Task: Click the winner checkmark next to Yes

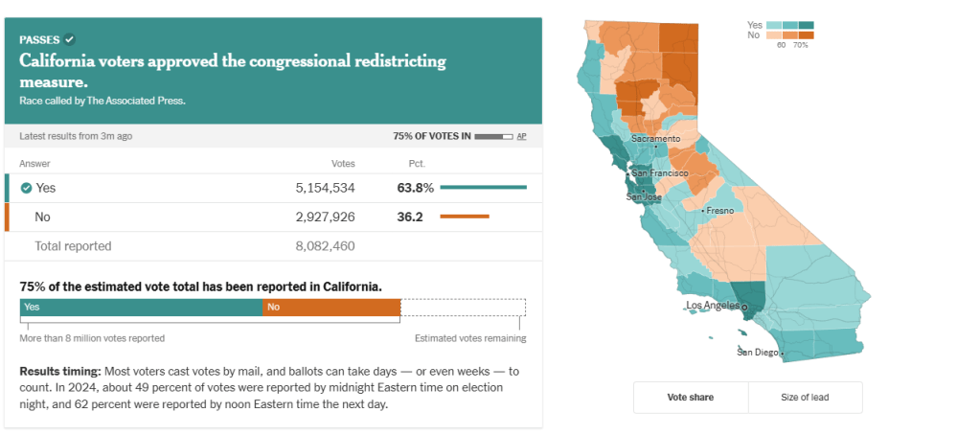Action: (27, 188)
